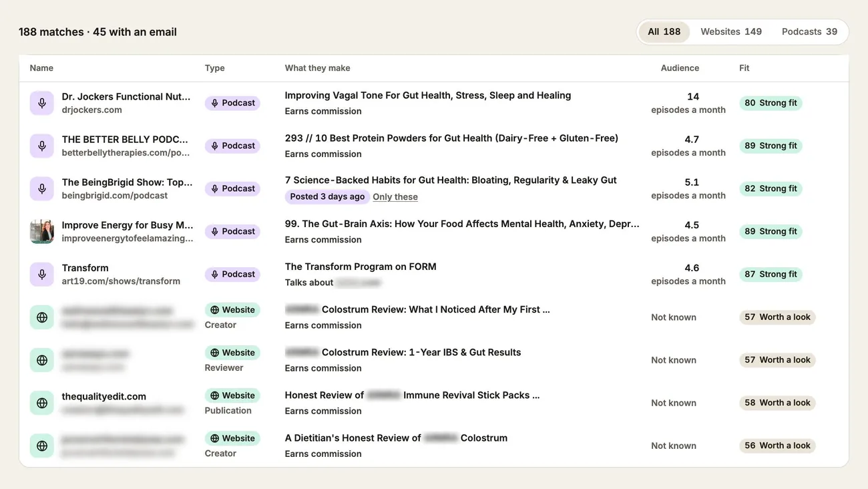Open 'The Transform Program on FORM' title
868x489 pixels.
pos(361,267)
